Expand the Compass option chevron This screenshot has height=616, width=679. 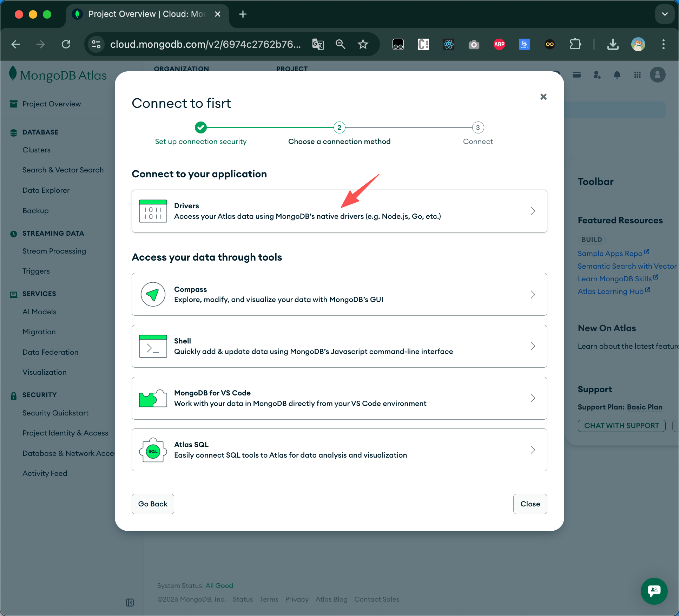(x=533, y=294)
